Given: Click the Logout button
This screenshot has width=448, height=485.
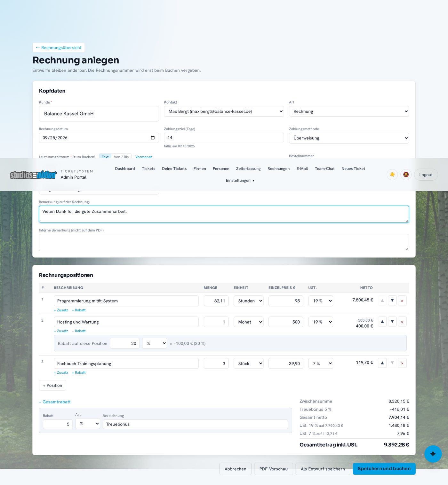Looking at the screenshot, I should [426, 175].
